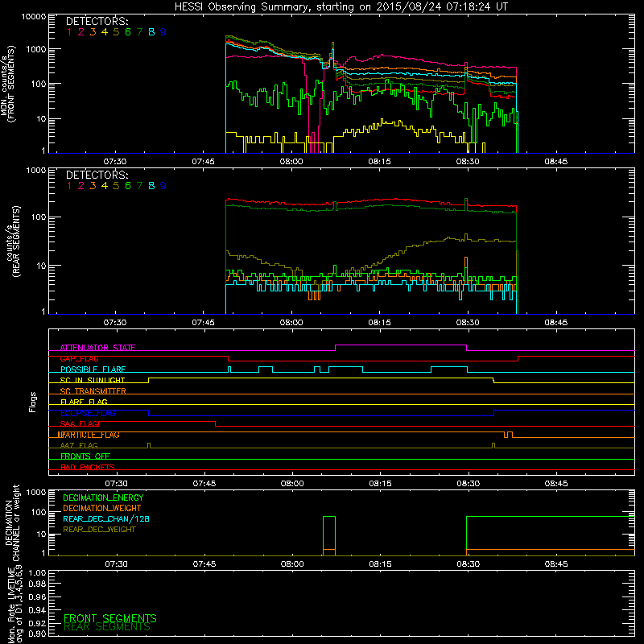The height and width of the screenshot is (644, 644).
Task: Click red detector number 1 in front segments legend
Action: [69, 32]
